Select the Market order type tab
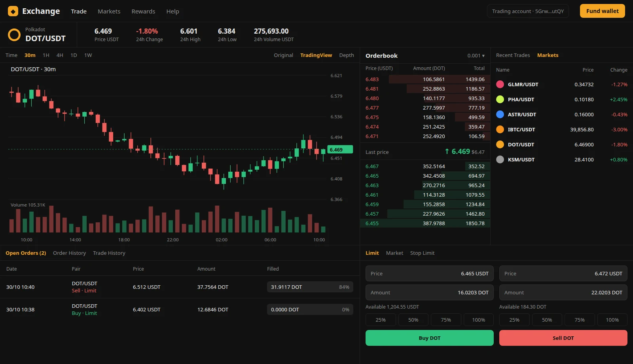Screen dimensions: 633x364 tap(394, 253)
